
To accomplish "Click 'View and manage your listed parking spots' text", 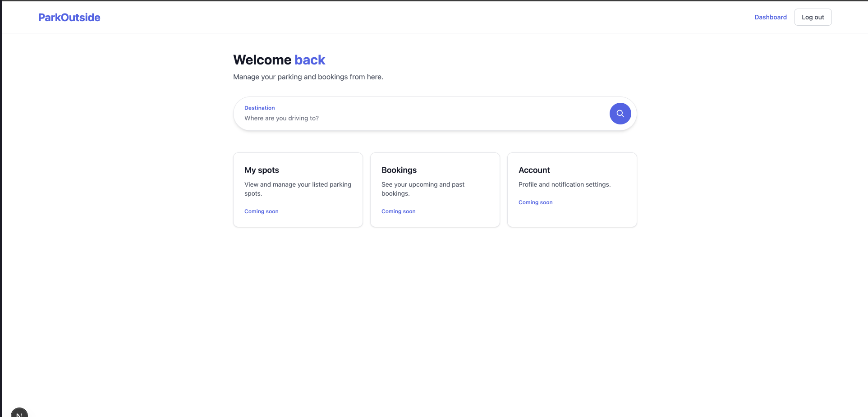I will point(298,189).
